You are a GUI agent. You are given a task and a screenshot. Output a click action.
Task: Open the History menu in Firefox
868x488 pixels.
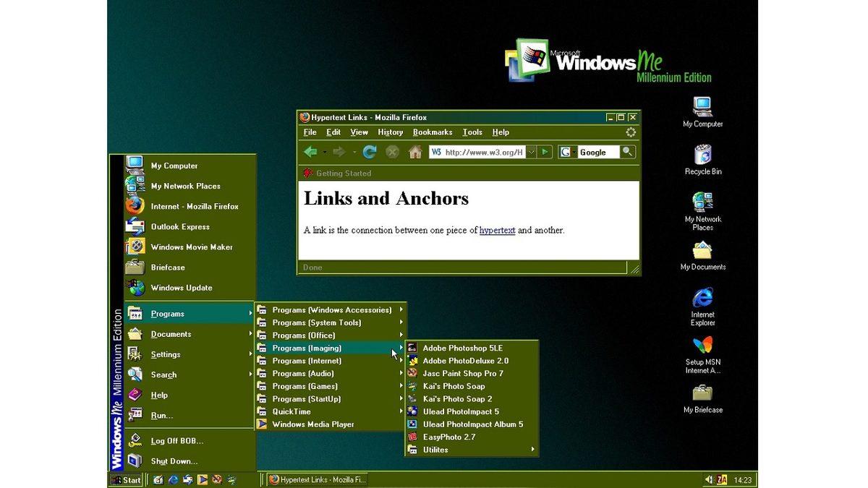(390, 132)
